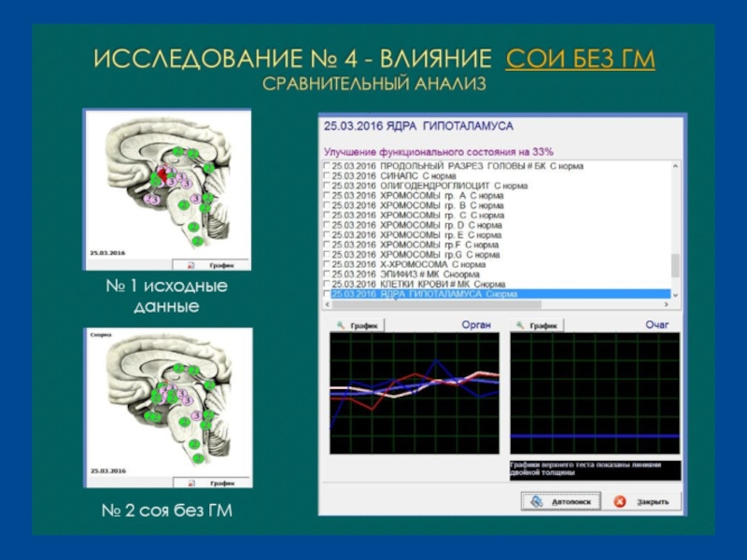The image size is (747, 560).
Task: Click the red marker on top brain image
Action: point(162,175)
